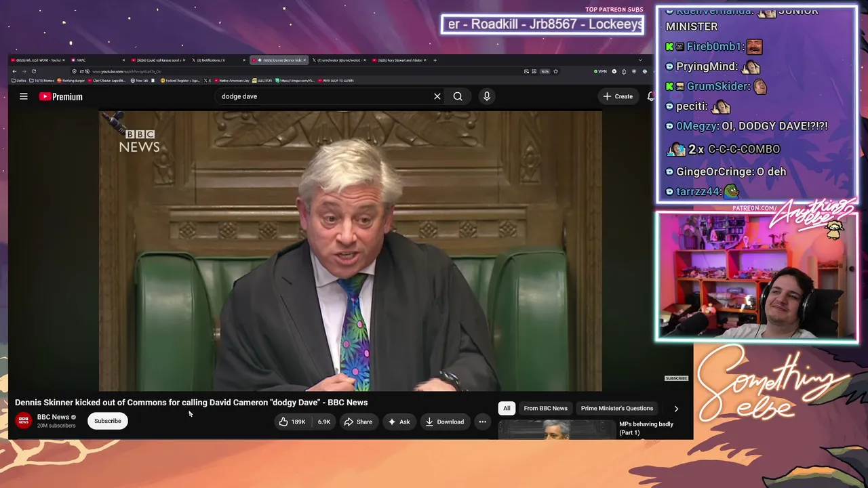Image resolution: width=868 pixels, height=488 pixels.
Task: Switch to 'Could red Kansas send' tab
Action: pyautogui.click(x=158, y=60)
